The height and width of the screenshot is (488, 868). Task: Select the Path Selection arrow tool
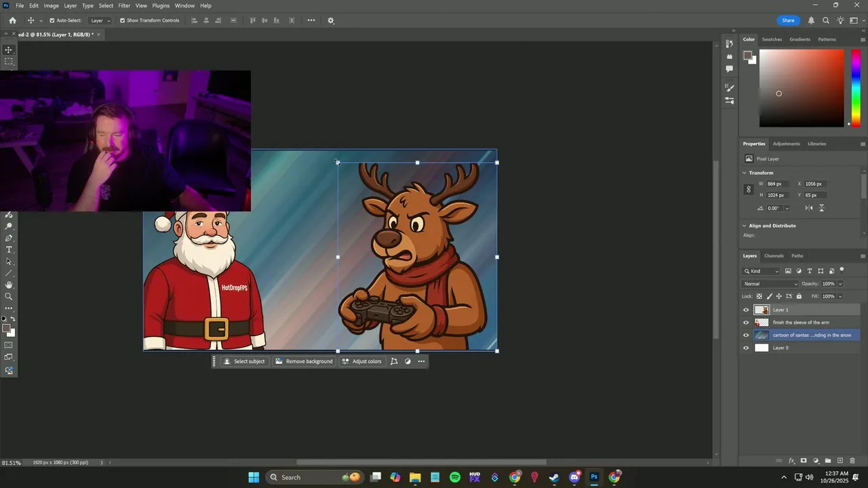9,261
